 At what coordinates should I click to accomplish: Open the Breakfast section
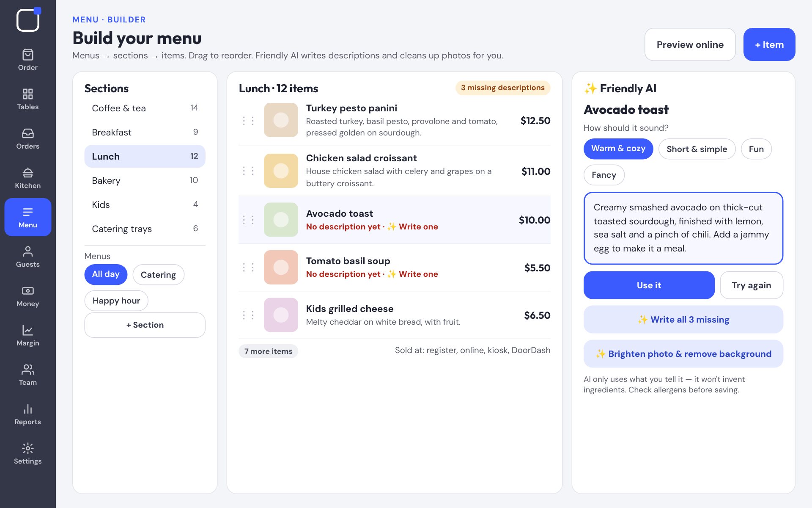(145, 132)
